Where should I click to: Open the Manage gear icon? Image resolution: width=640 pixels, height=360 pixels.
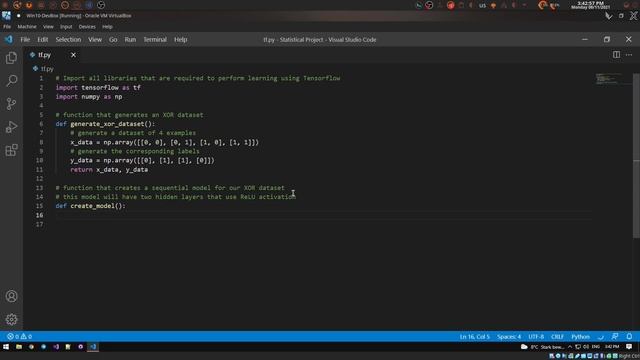pos(11,319)
